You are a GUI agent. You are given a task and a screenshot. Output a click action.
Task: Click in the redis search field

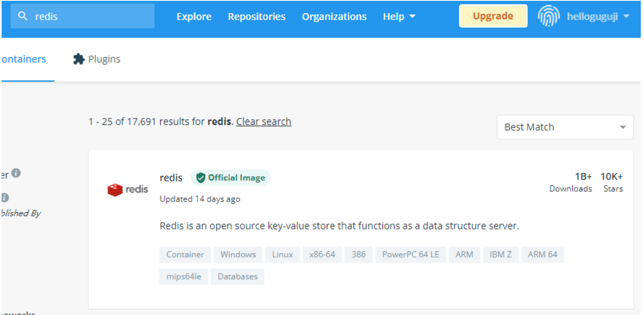pos(83,16)
